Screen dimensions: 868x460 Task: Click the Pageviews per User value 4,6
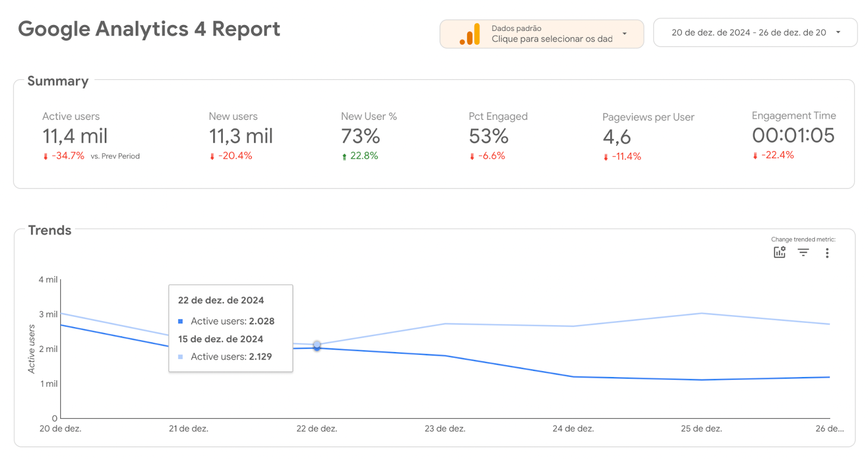tap(617, 137)
